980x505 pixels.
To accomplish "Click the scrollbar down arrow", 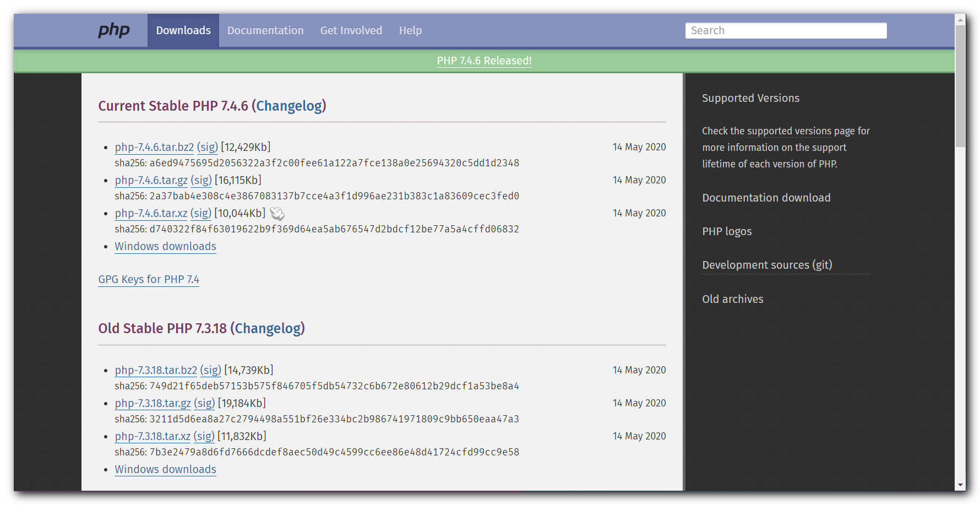I will [960, 485].
